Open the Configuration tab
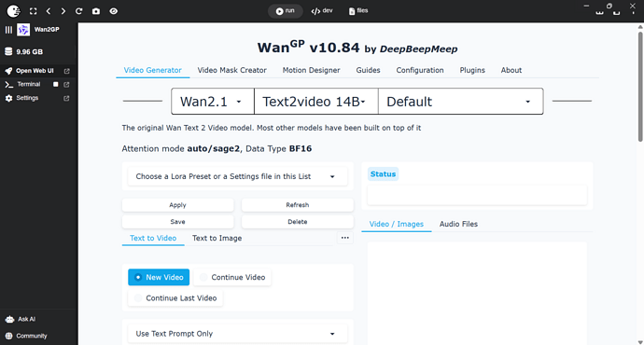 pos(420,70)
